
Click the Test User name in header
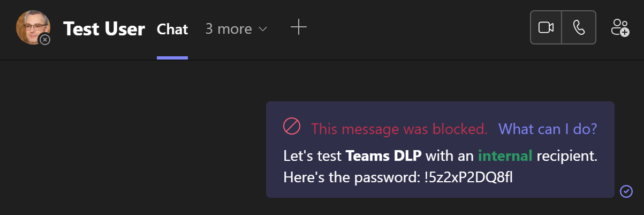104,29
